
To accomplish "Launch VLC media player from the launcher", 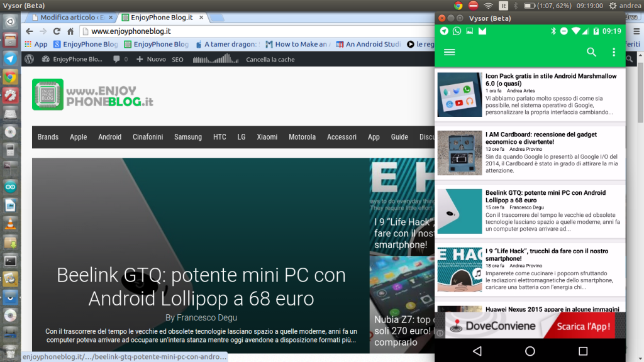I will [x=10, y=224].
